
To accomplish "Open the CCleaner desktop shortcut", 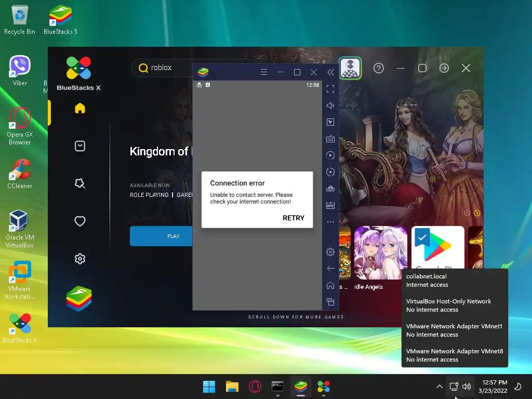I will click(x=20, y=174).
